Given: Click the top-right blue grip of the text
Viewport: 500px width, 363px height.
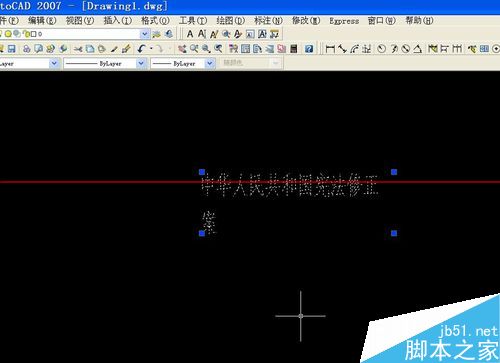Looking at the screenshot, I should pos(394,172).
